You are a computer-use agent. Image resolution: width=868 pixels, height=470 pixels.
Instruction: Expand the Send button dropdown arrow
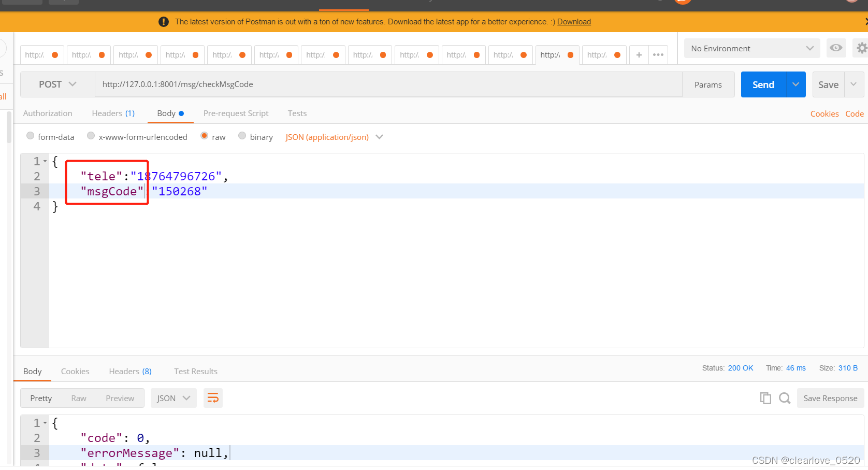click(795, 84)
